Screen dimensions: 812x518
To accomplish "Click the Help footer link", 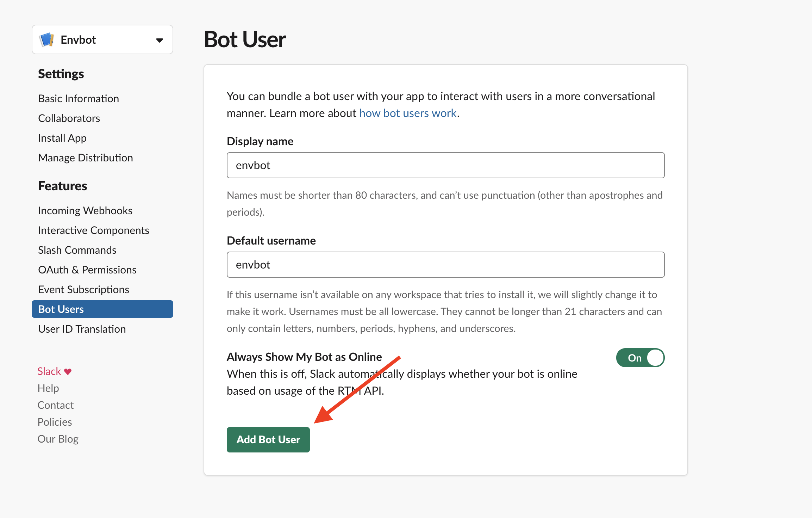I will tap(48, 388).
